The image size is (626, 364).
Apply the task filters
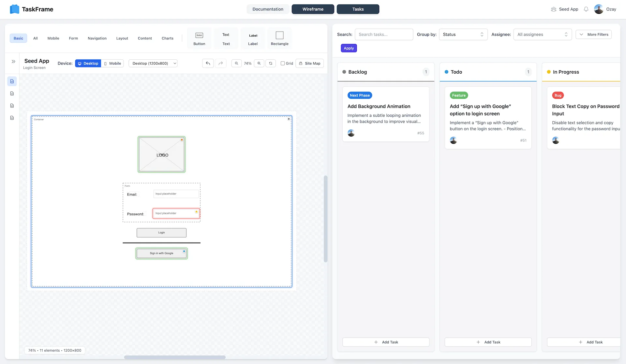[x=349, y=48]
